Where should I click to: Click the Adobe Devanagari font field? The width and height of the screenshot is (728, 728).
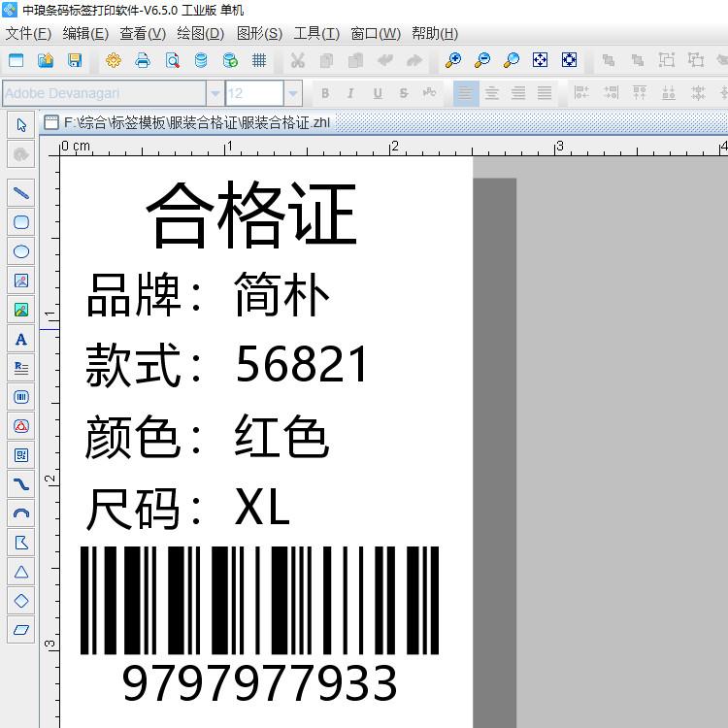pos(105,93)
